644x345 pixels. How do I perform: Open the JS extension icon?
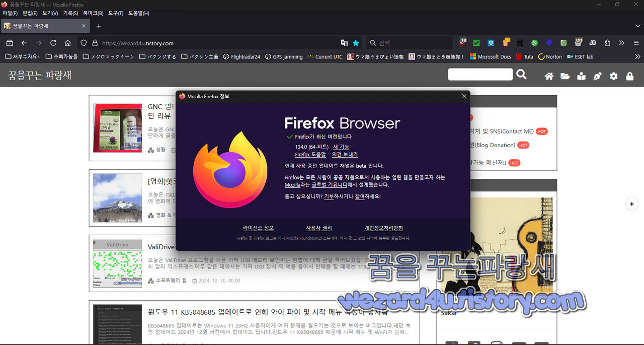click(593, 43)
